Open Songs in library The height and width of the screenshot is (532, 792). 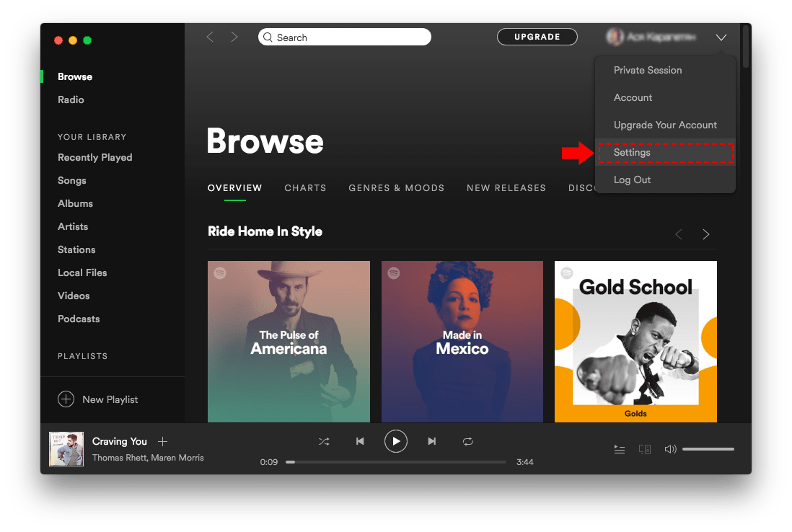coord(71,181)
